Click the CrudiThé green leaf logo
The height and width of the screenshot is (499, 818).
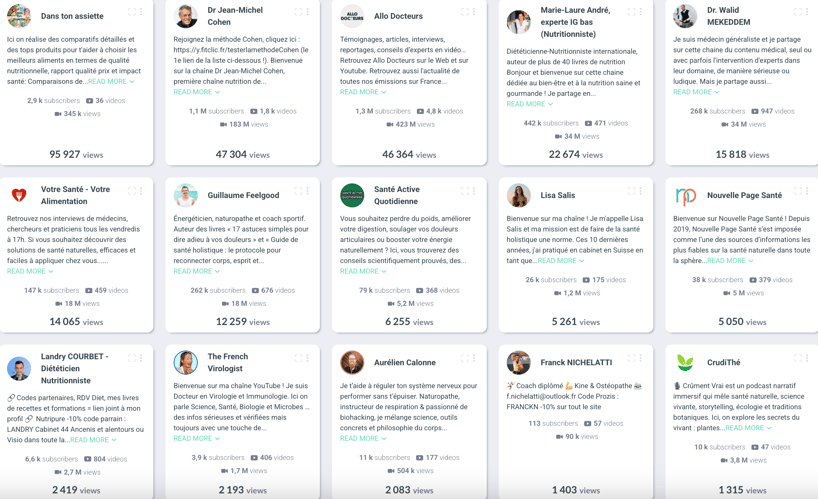click(685, 362)
